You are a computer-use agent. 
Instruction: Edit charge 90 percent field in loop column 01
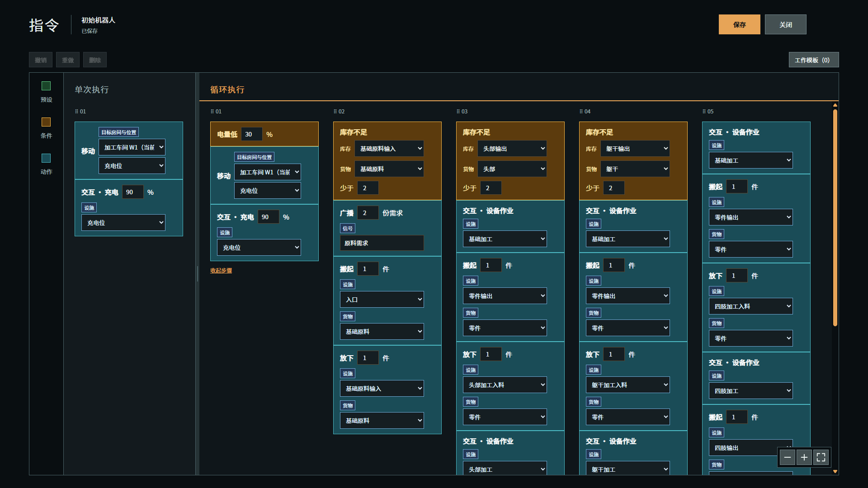pyautogui.click(x=269, y=216)
